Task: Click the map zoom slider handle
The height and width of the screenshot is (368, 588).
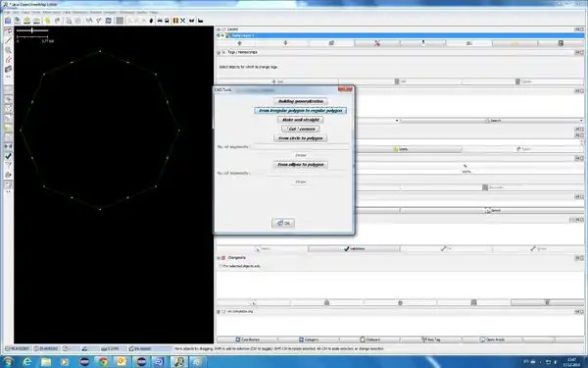Action: tap(32, 30)
